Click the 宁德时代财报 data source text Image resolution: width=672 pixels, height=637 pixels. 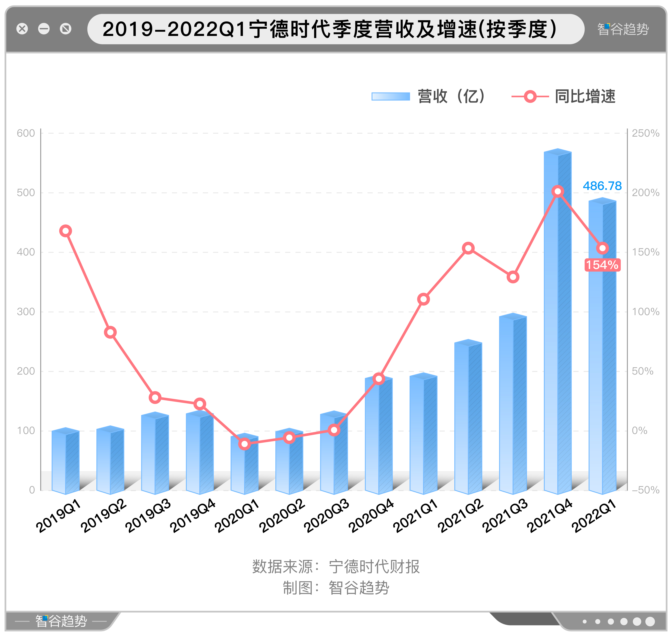pos(374,567)
